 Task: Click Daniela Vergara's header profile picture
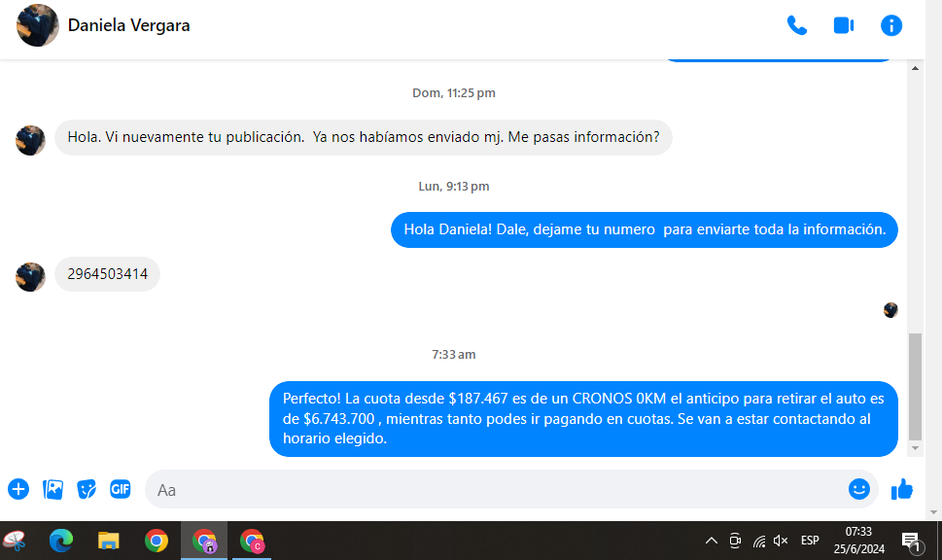coord(38,26)
